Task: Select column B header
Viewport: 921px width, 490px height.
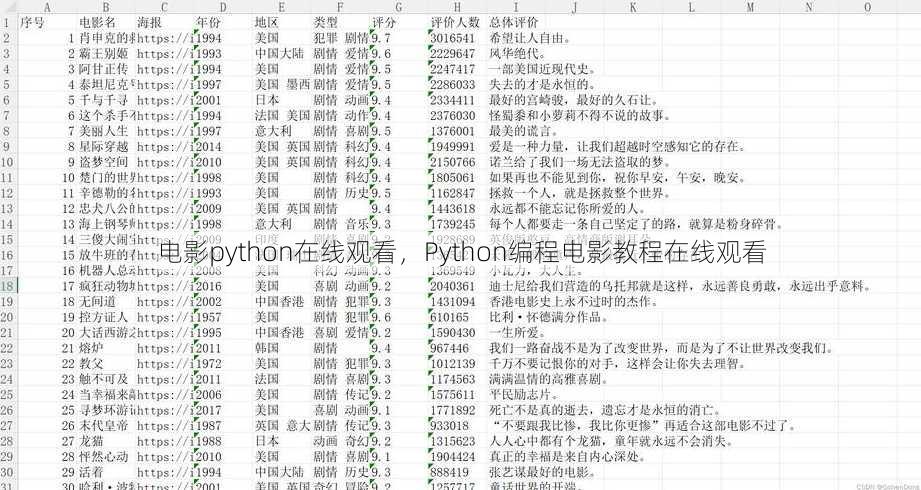Action: click(106, 8)
